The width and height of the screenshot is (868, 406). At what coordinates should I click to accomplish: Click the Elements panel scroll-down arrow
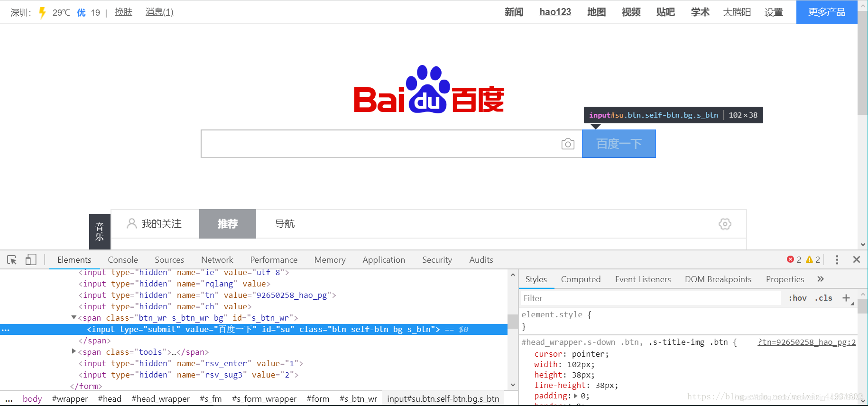click(513, 385)
